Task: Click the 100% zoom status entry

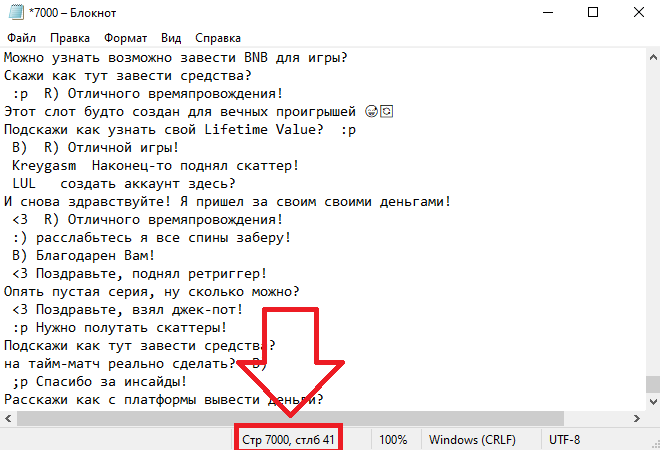Action: 393,440
